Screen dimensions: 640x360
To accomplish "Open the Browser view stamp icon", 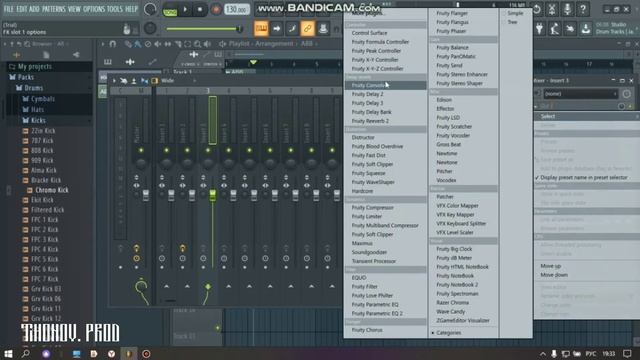I will click(x=323, y=29).
